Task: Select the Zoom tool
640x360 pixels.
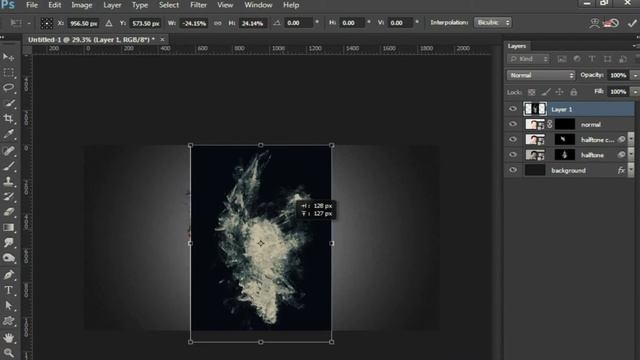Action: (x=8, y=352)
